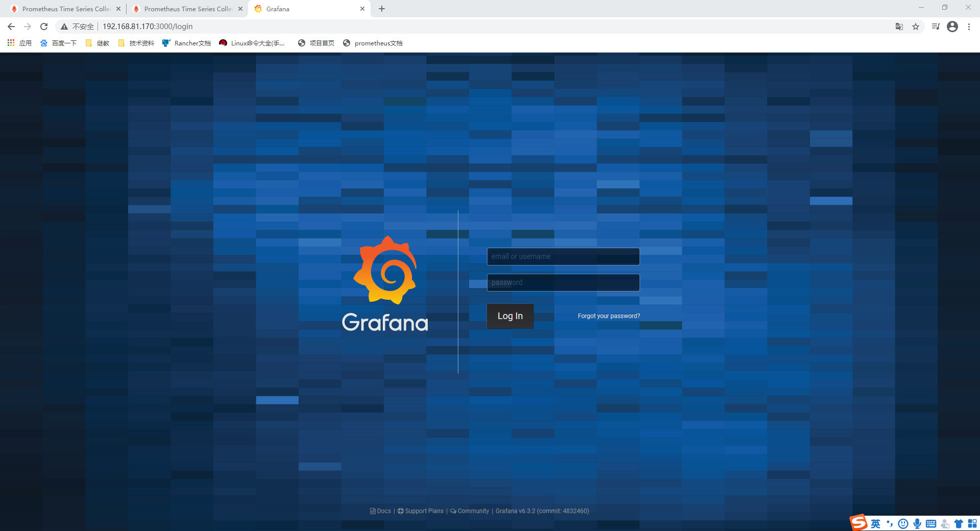This screenshot has width=980, height=531.
Task: Toggle the Sogou punctuation mode icon
Action: click(890, 524)
